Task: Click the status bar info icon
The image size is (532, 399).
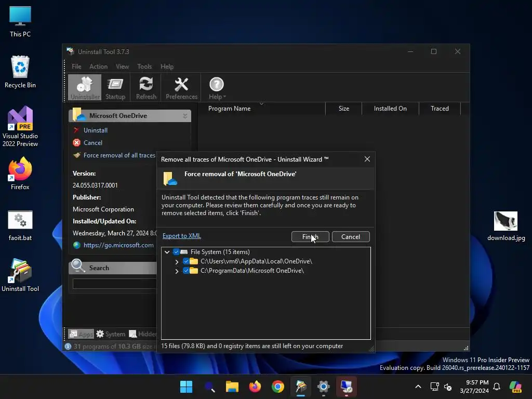Action: [68, 347]
